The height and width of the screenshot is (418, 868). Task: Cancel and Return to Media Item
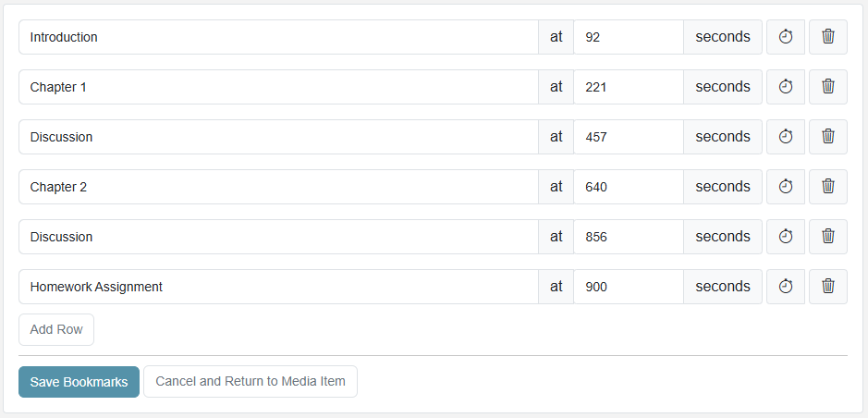(x=250, y=382)
